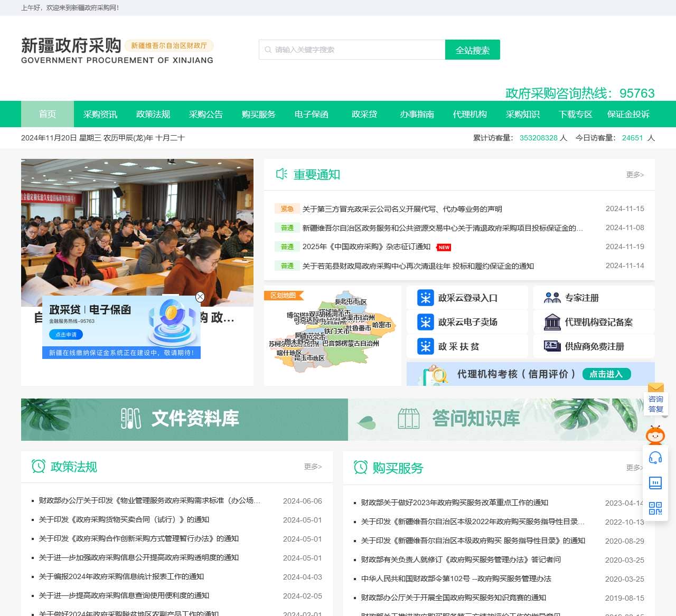Open notice 2025年《中国政府采购》杂志征订通知
This screenshot has height=616, width=676.
(367, 247)
